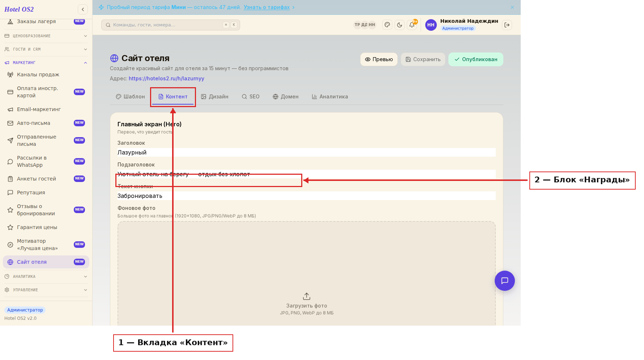Switch to the Контент tab
The width and height of the screenshot is (644, 360).
pyautogui.click(x=173, y=97)
